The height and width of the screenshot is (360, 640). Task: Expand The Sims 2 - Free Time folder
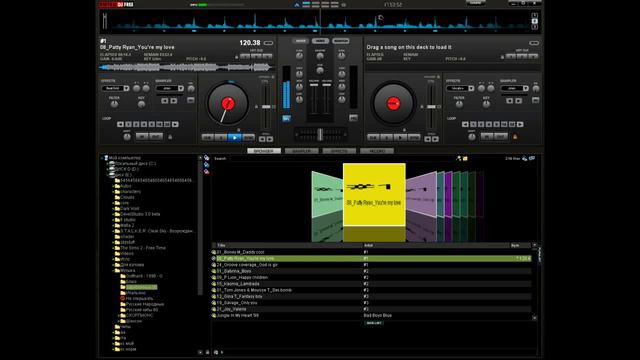113,248
